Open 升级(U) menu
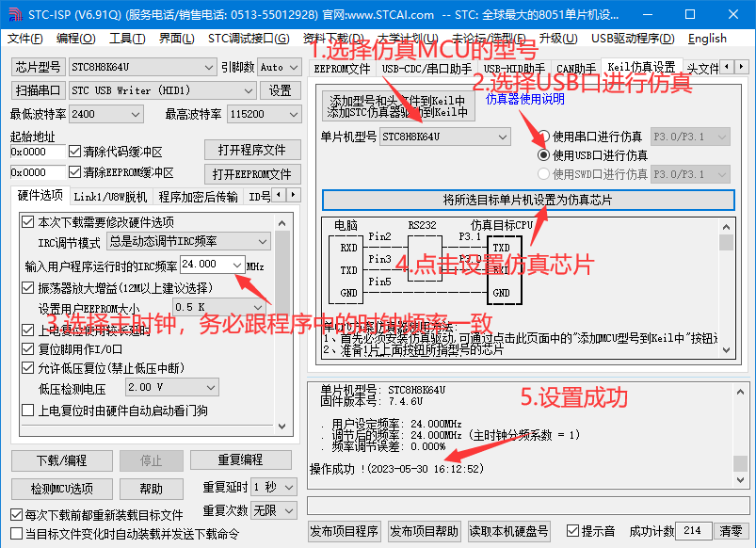 [558, 39]
